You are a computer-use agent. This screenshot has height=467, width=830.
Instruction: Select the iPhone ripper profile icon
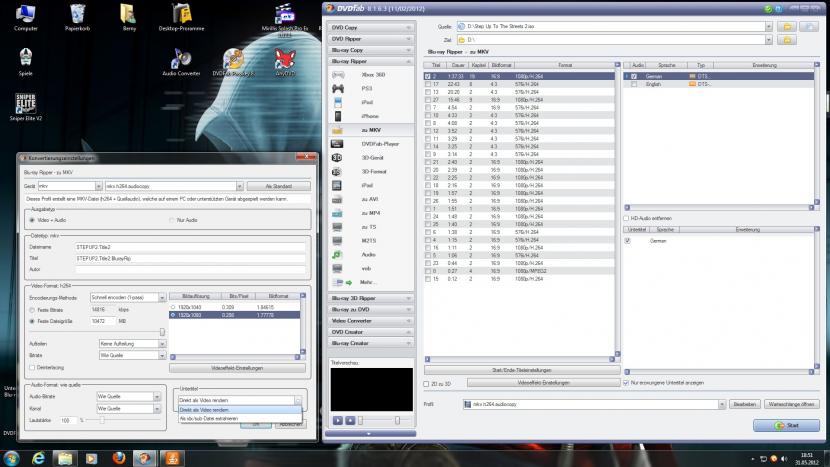click(339, 117)
